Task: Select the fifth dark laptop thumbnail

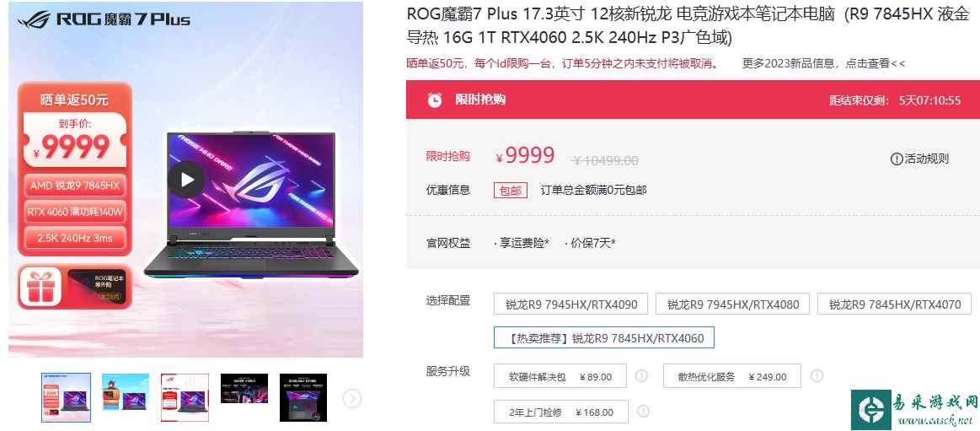Action: [x=303, y=397]
